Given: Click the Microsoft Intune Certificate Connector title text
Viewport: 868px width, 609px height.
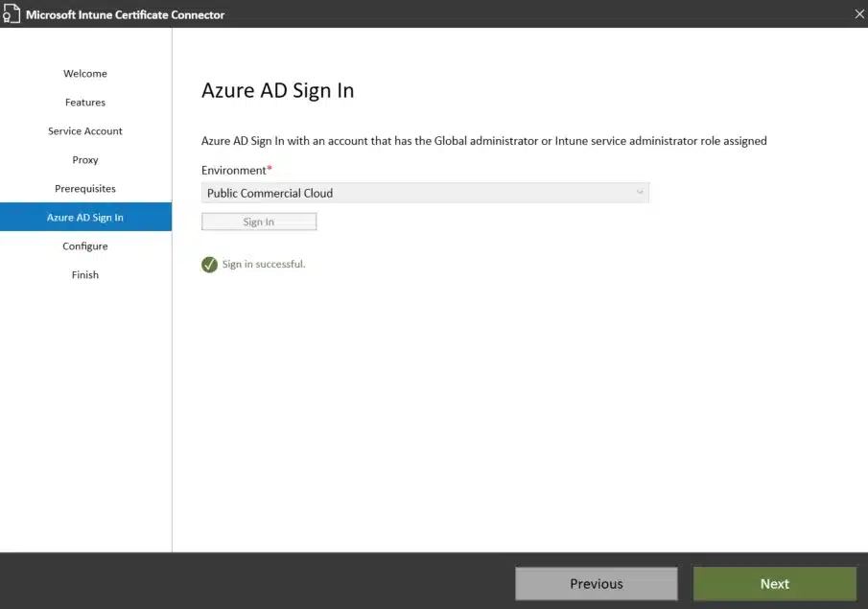Looking at the screenshot, I should [126, 14].
